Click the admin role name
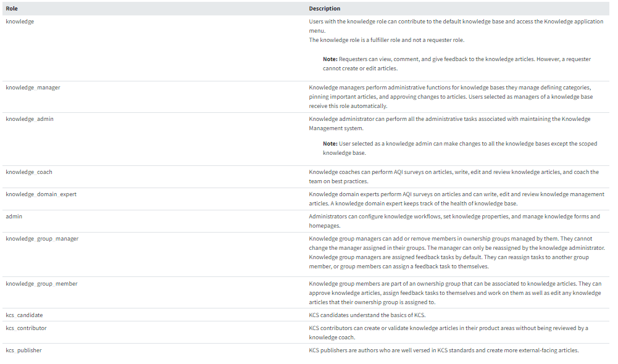Viewport: 618px width, 364px height. pyautogui.click(x=14, y=217)
